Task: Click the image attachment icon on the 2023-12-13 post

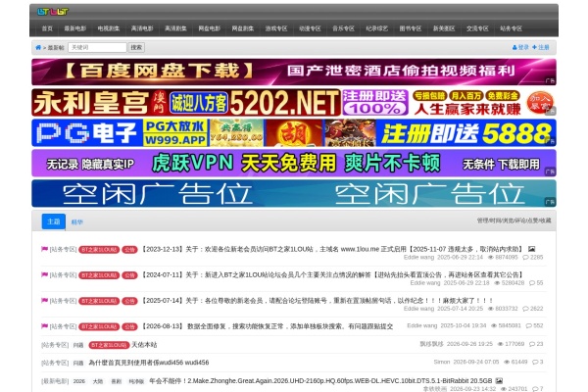Action: 531,249
